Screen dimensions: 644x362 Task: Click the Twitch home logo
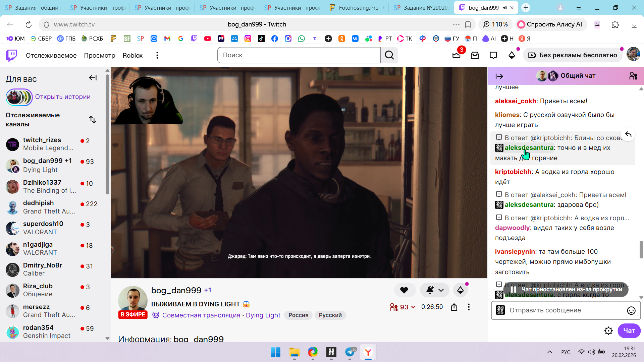(11, 55)
